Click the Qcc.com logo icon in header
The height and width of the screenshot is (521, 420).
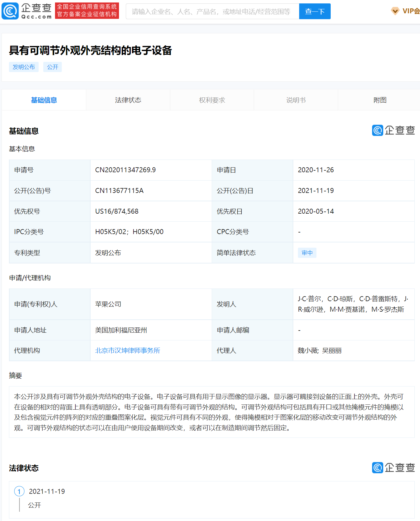coord(10,11)
